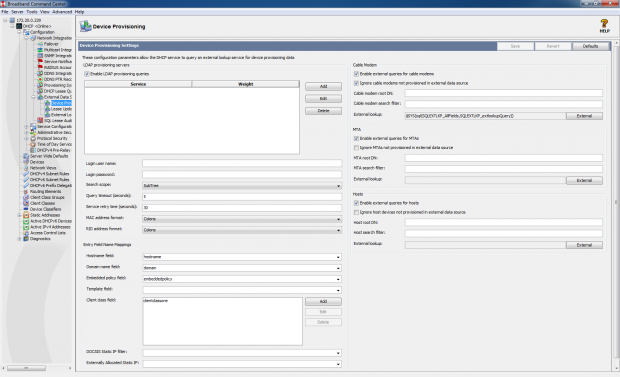Screen dimensions: 620x377
Task: Open the Help menu
Action: coord(79,12)
